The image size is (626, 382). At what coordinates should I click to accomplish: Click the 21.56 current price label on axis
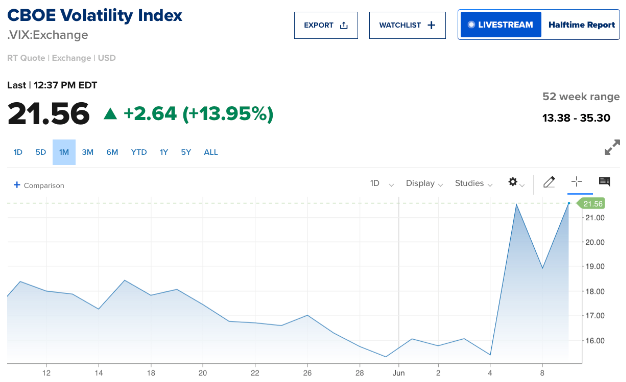591,204
